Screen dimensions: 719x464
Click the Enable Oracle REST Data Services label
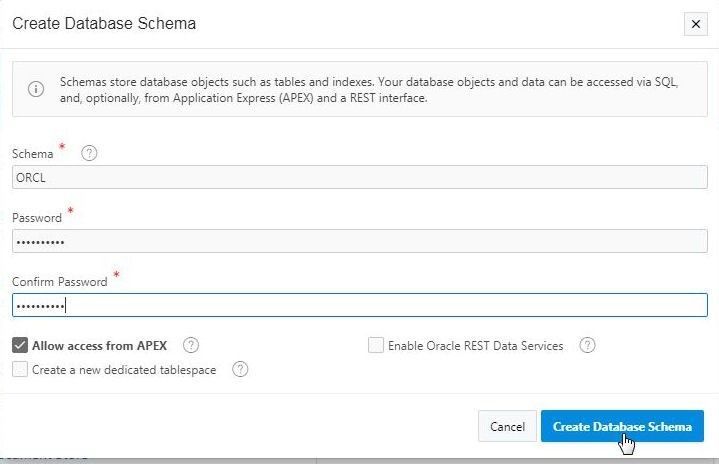click(476, 346)
